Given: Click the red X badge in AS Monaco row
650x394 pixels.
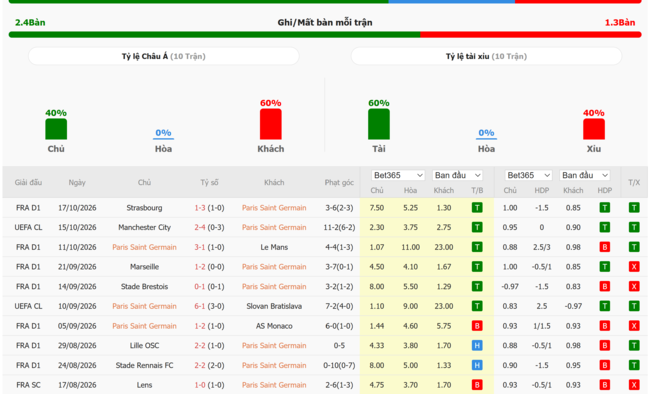Looking at the screenshot, I should click(x=634, y=326).
